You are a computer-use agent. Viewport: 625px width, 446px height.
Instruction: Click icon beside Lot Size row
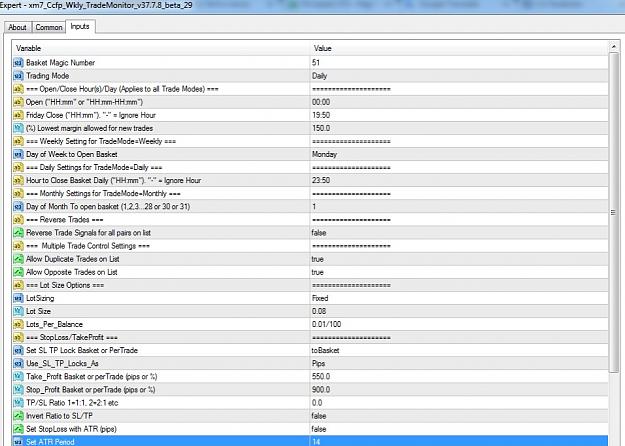(18, 311)
